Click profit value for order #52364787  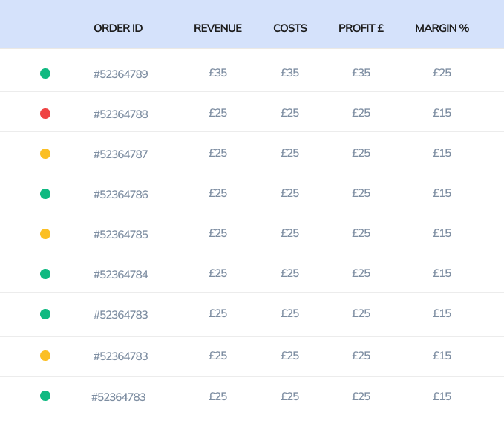pyautogui.click(x=361, y=153)
